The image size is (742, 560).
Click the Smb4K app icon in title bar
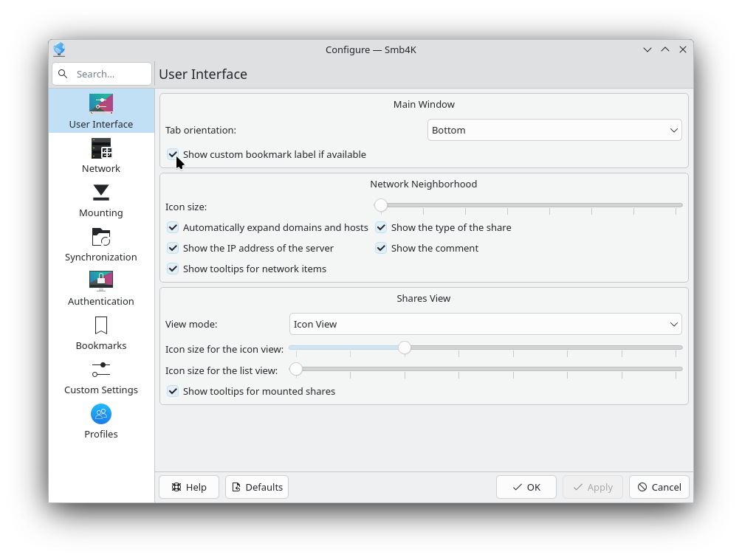tap(60, 49)
